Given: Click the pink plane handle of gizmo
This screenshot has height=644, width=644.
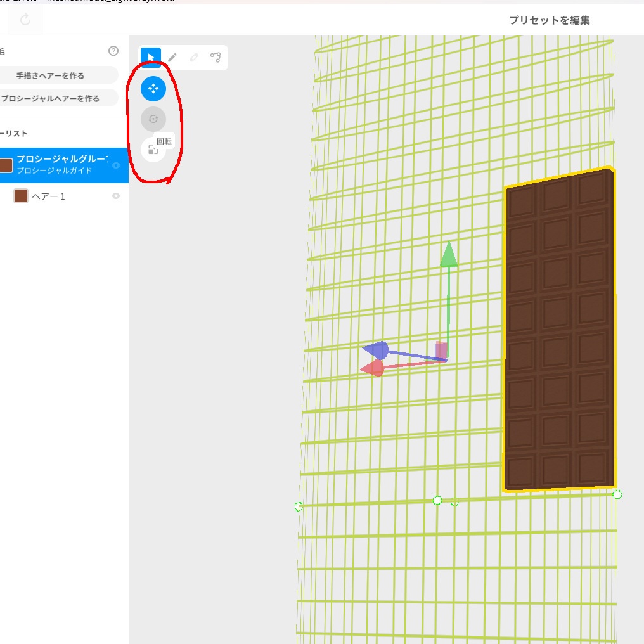Looking at the screenshot, I should click(441, 349).
